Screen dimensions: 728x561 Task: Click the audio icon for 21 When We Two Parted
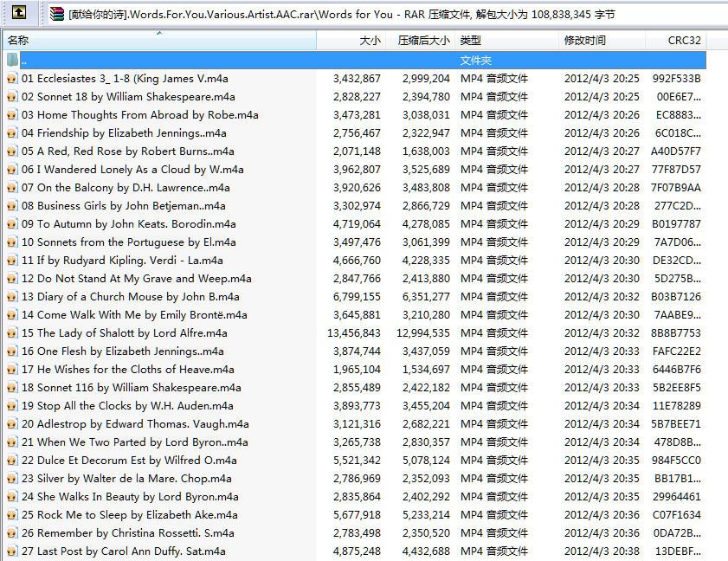coord(12,442)
